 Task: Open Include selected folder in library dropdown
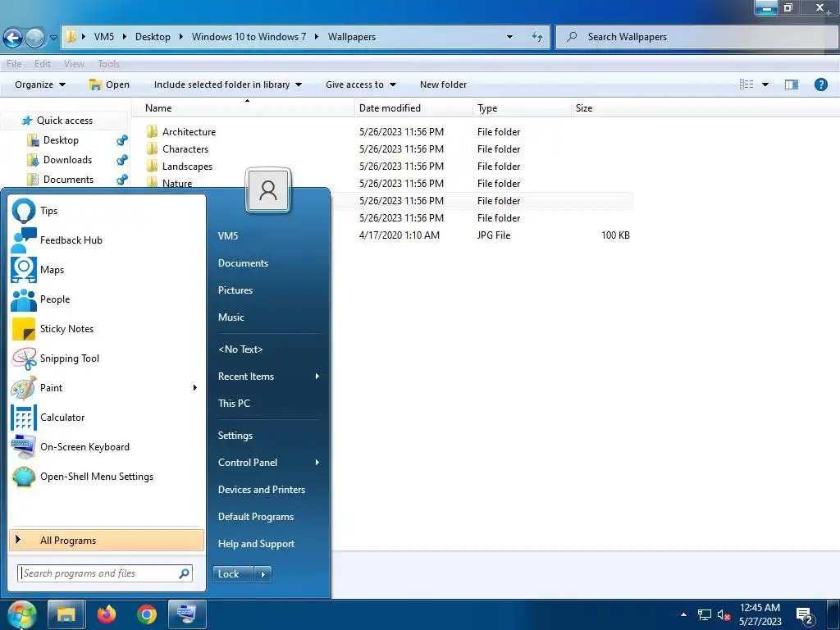pos(228,84)
